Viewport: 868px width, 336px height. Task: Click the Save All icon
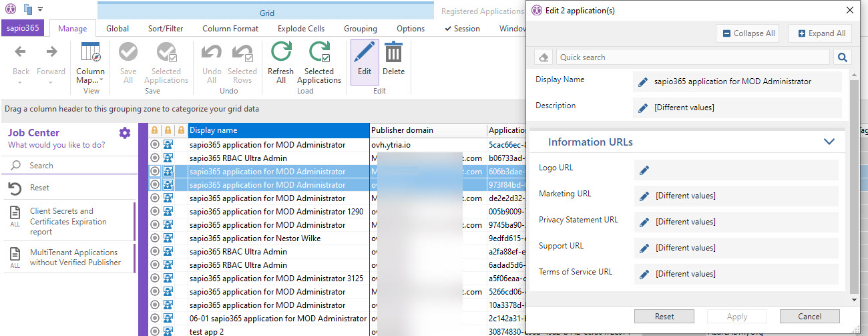click(128, 52)
